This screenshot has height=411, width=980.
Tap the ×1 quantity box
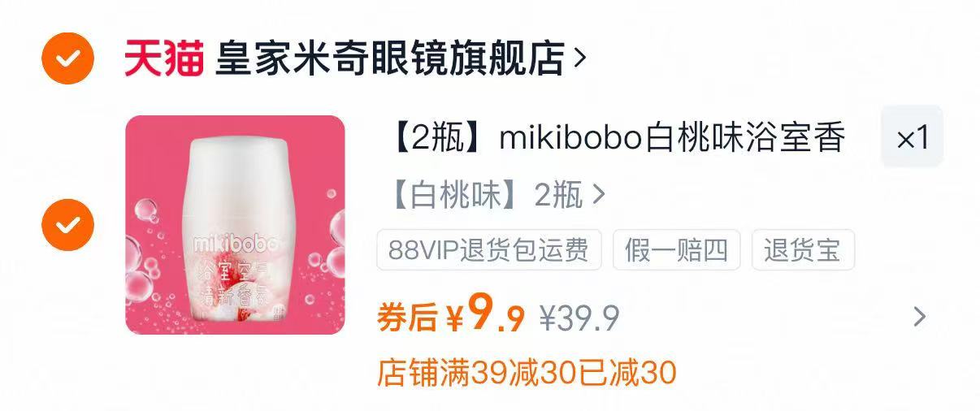coord(913,136)
